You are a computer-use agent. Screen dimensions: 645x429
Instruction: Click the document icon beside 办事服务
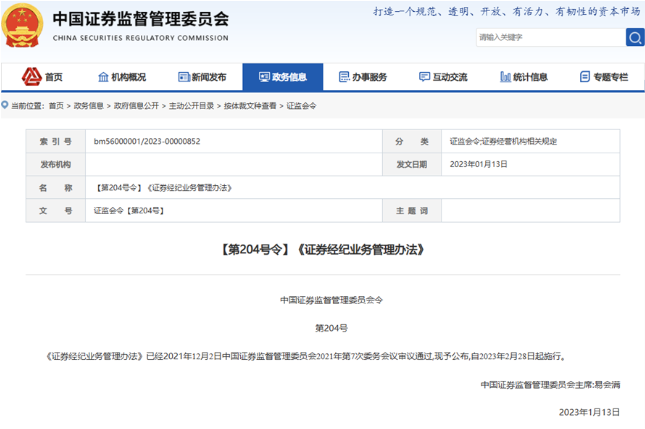[344, 77]
